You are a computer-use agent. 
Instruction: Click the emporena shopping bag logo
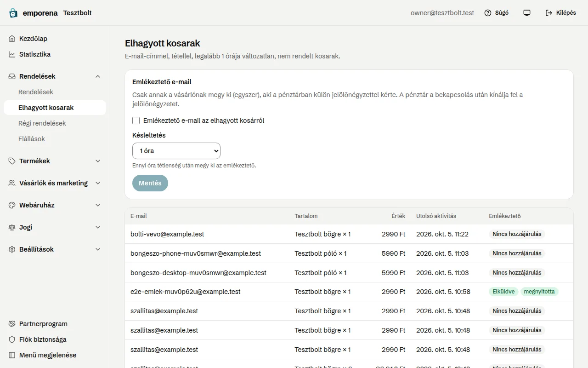[13, 13]
